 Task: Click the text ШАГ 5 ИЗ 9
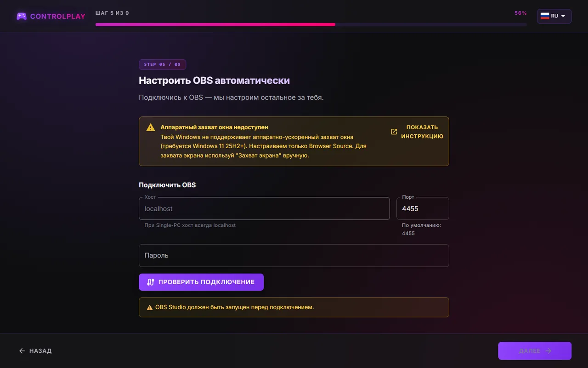112,13
